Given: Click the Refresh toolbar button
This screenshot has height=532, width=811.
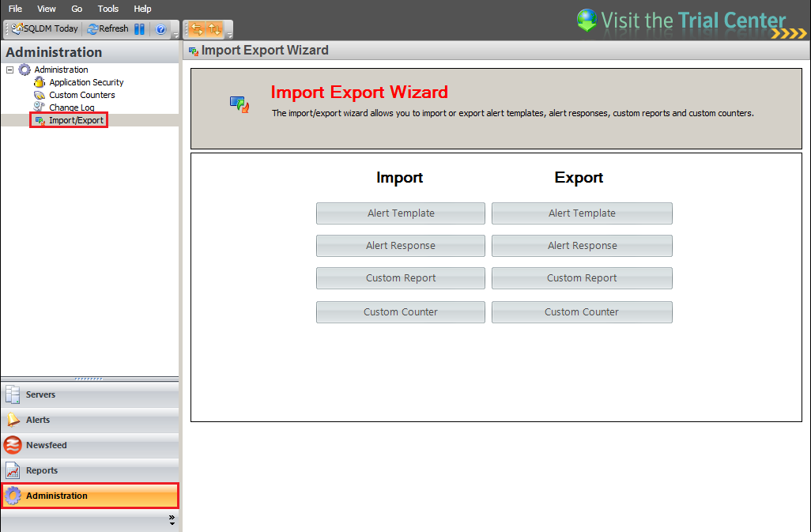Looking at the screenshot, I should tap(108, 29).
